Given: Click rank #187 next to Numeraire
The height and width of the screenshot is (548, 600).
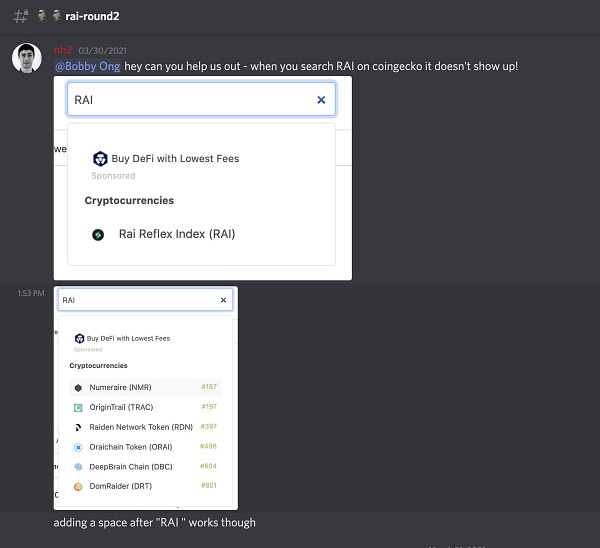Looking at the screenshot, I should pos(209,387).
